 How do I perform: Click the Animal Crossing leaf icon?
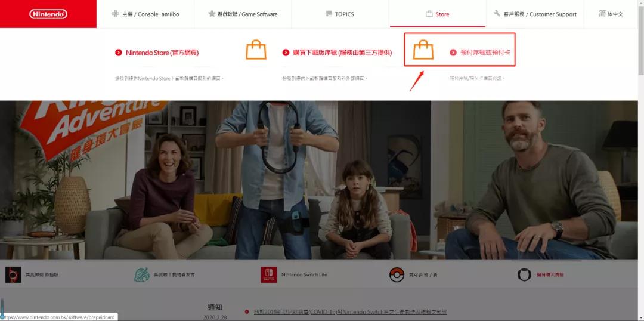click(141, 274)
